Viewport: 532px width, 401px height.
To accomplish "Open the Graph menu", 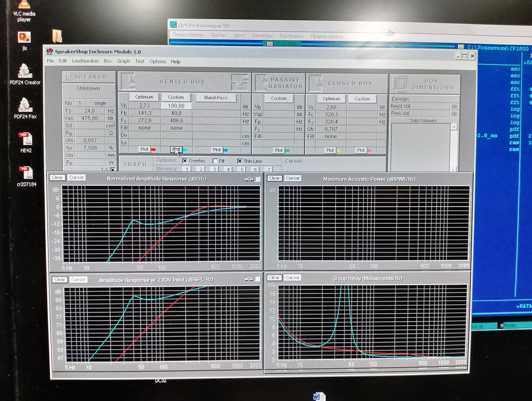I will click(123, 61).
